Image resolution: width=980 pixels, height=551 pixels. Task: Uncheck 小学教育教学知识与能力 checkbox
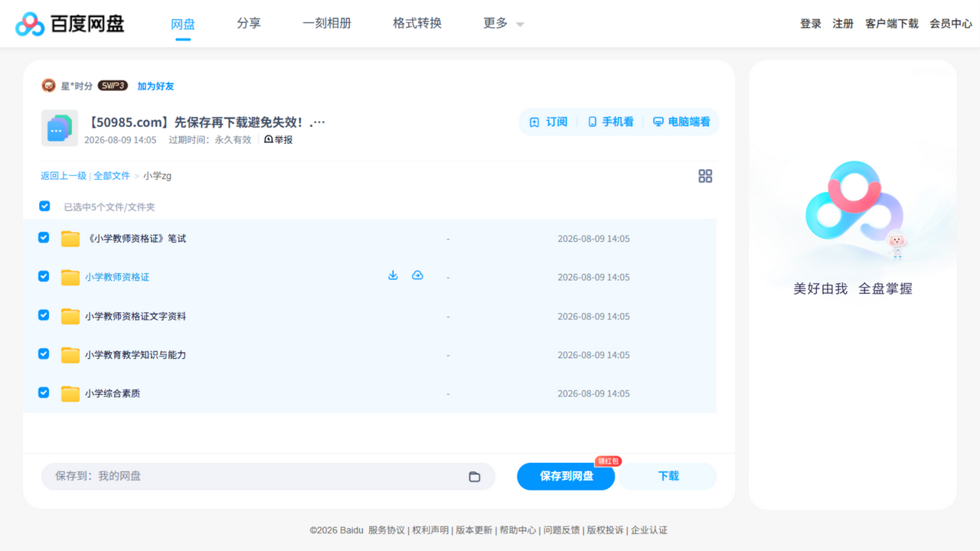pyautogui.click(x=44, y=354)
